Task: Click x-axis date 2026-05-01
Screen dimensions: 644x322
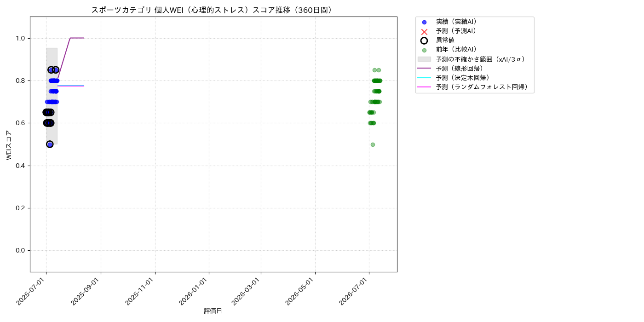Action: pyautogui.click(x=301, y=291)
